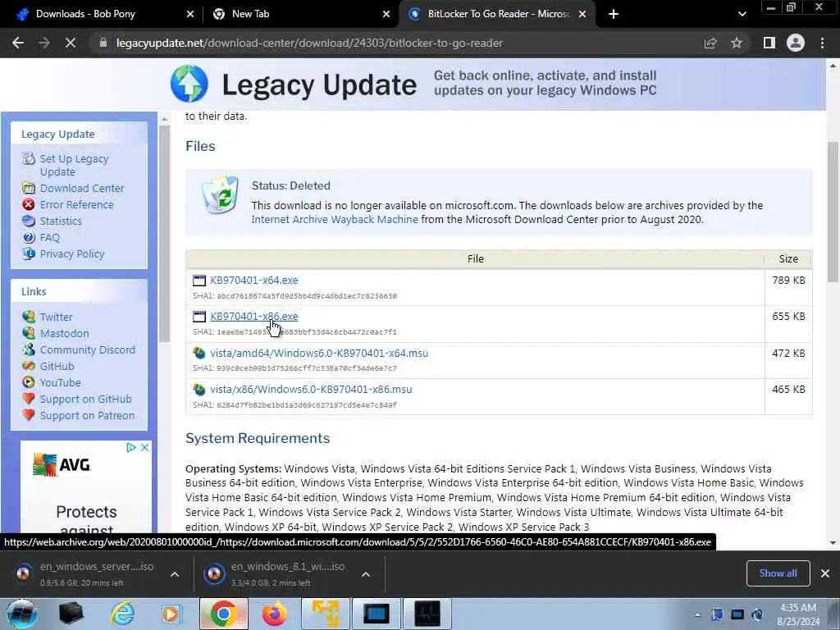The height and width of the screenshot is (630, 840).
Task: Open the Chrome profile avatar
Action: click(796, 43)
